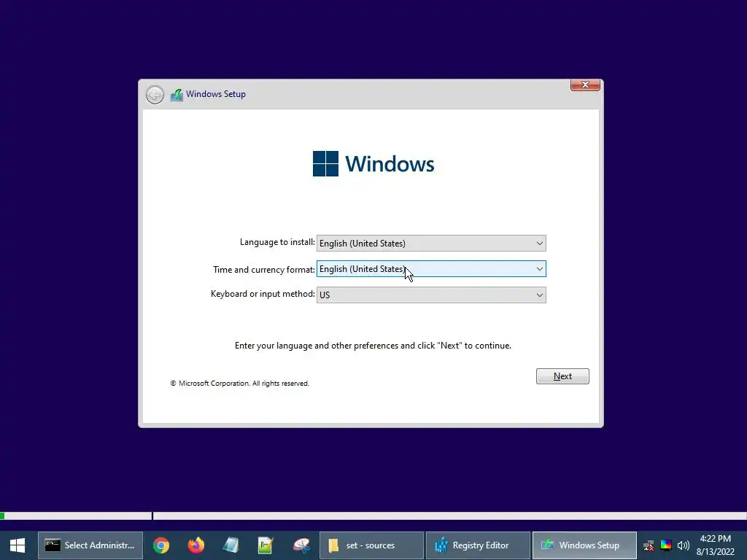The height and width of the screenshot is (560, 747).
Task: Click the green progress bar at bottom
Action: [2, 516]
